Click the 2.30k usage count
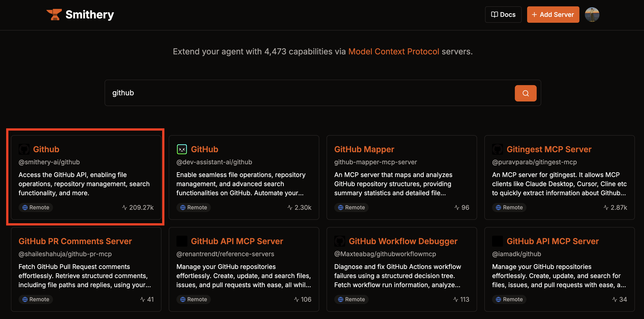 tap(299, 208)
